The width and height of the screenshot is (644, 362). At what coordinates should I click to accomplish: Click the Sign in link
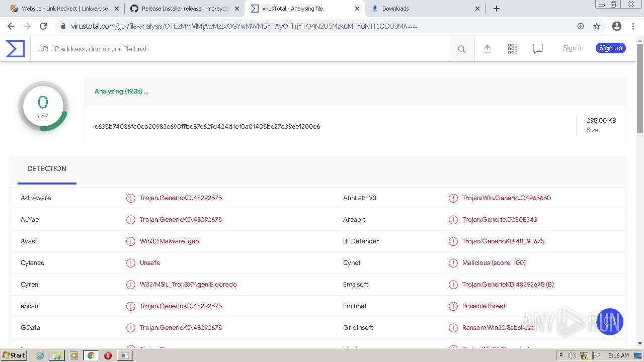coord(573,48)
